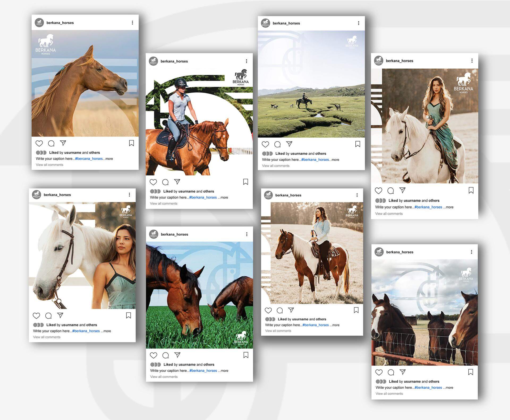This screenshot has height=420, width=510.
Task: Open options on white horse head and woman post
Action: [129, 195]
